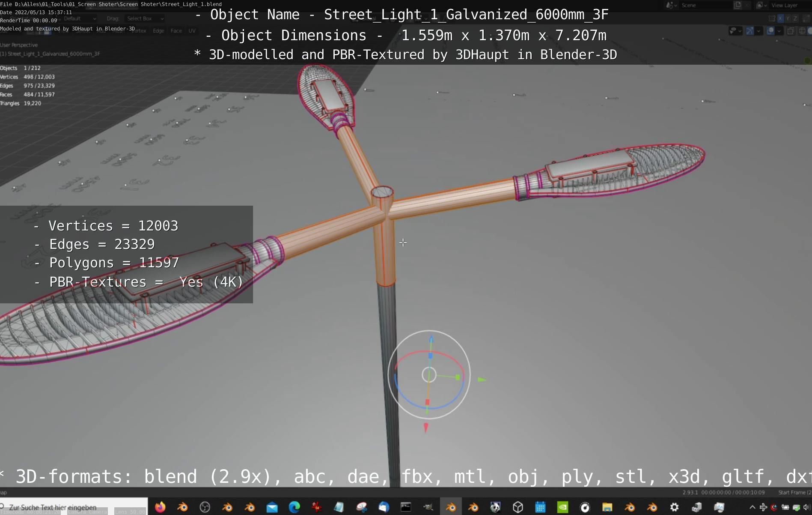Image resolution: width=812 pixels, height=515 pixels.
Task: Toggle mirror Z axis button
Action: coord(795,18)
